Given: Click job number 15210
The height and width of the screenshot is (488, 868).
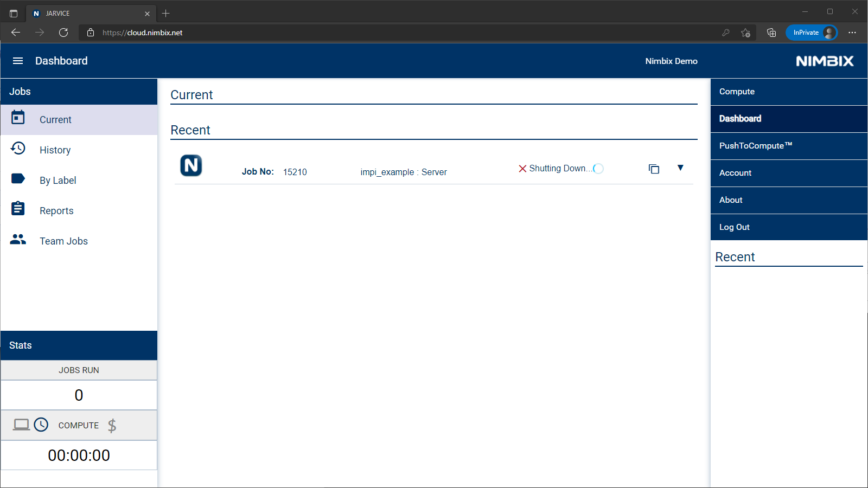Looking at the screenshot, I should [x=295, y=172].
